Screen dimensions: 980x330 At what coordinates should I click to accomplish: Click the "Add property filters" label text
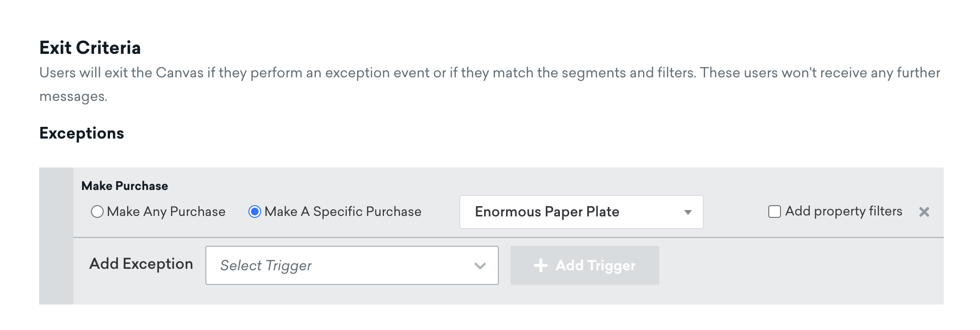point(843,211)
